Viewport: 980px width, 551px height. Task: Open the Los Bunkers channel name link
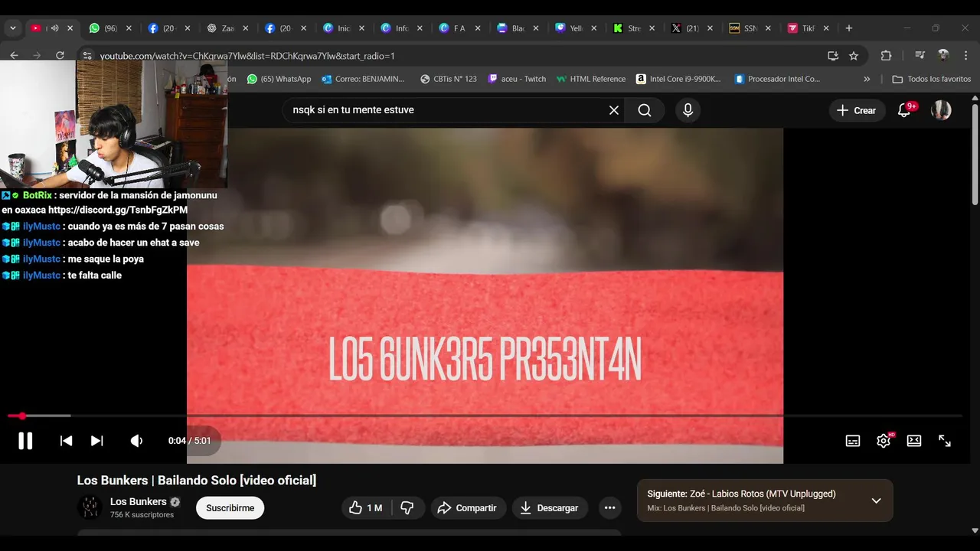(x=139, y=502)
